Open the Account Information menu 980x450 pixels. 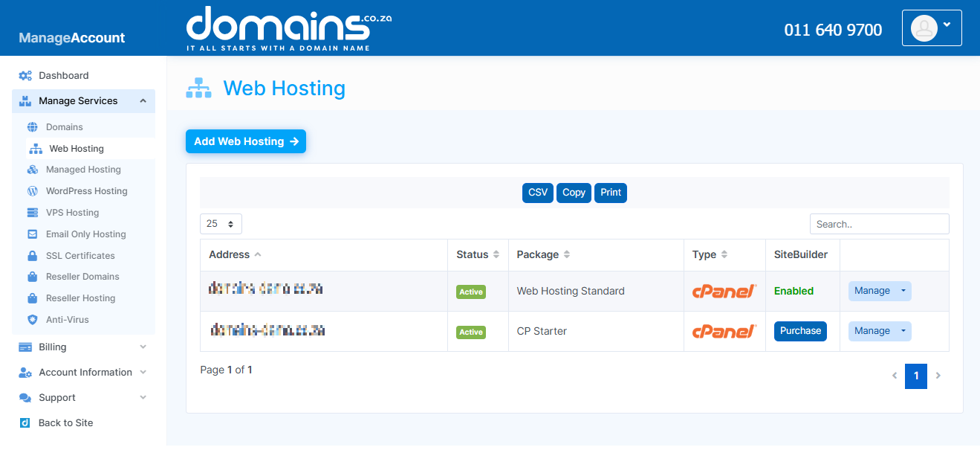tap(87, 372)
